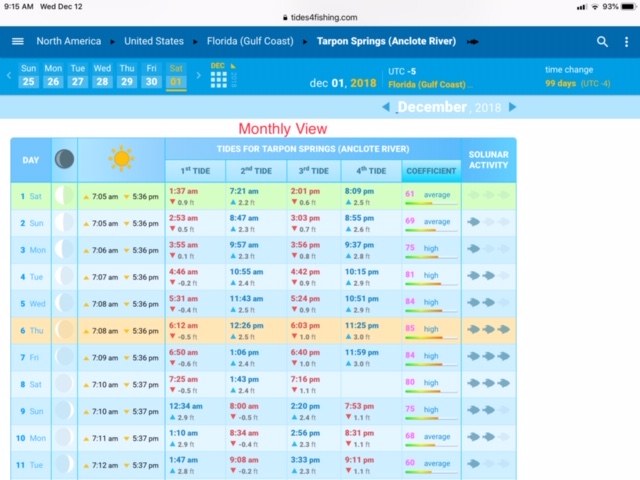Tap the tides4fishing.com address bar
The width and height of the screenshot is (640, 480).
point(320,17)
